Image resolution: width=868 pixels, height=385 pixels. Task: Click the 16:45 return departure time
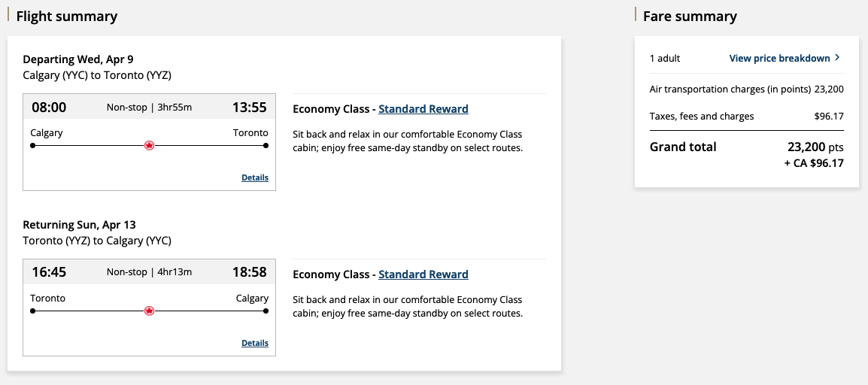49,272
